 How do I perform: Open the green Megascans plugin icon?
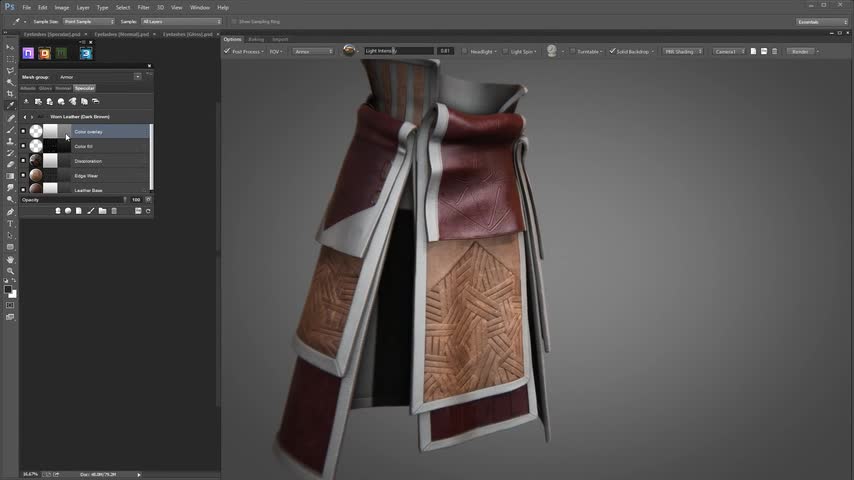(x=61, y=53)
